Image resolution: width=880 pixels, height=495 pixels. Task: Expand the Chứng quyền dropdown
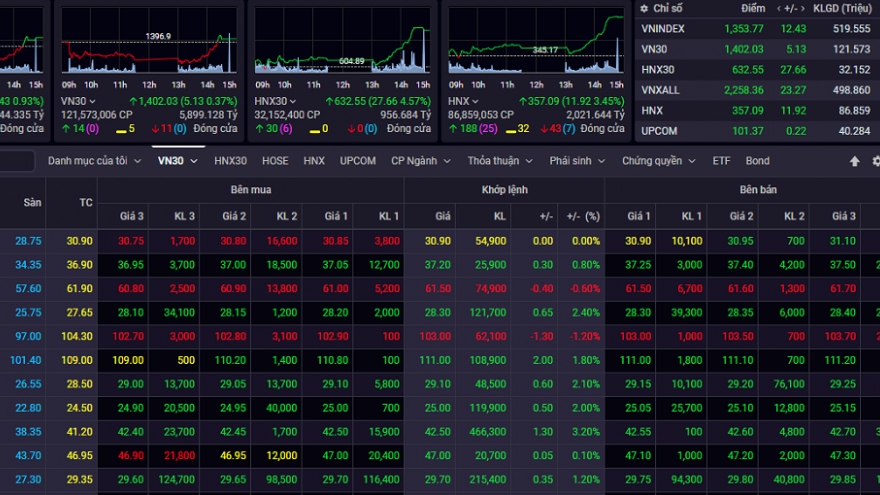(658, 161)
